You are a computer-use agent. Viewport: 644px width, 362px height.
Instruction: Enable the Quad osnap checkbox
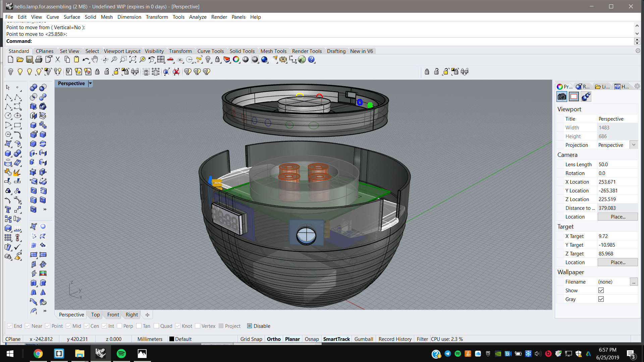click(x=156, y=326)
